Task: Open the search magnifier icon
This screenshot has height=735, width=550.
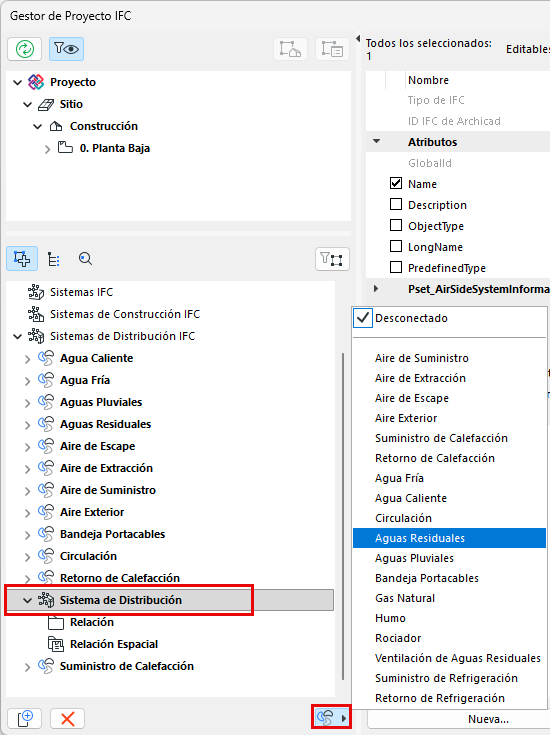Action: tap(85, 259)
